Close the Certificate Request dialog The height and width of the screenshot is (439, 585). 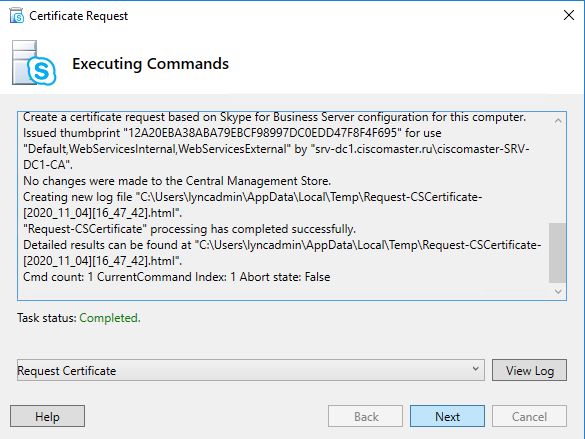point(569,15)
